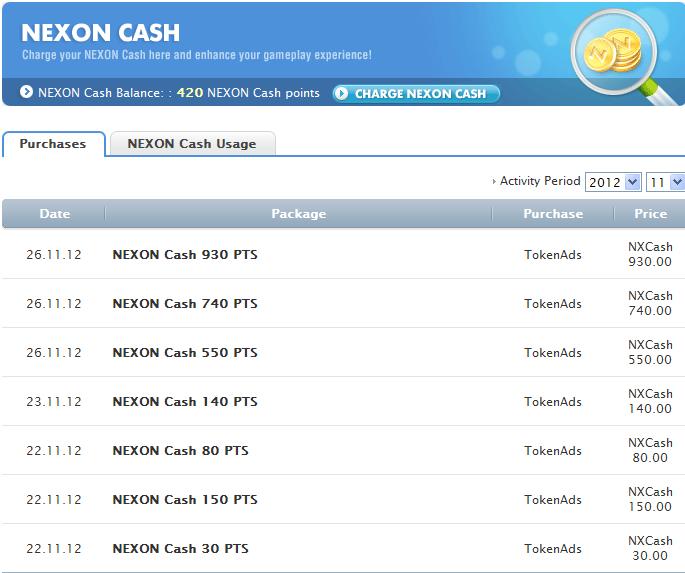Click the CHARGE NEXON CASH button
This screenshot has height=573, width=685.
pyautogui.click(x=416, y=93)
